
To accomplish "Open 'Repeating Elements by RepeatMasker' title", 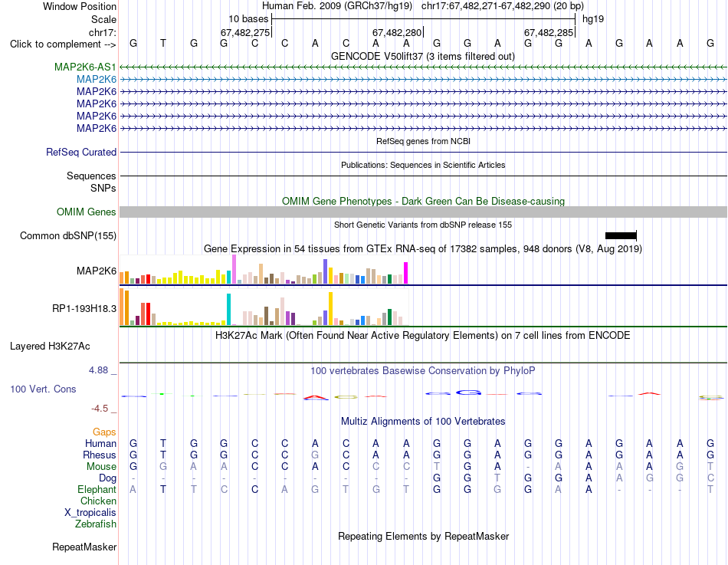I will click(x=424, y=536).
